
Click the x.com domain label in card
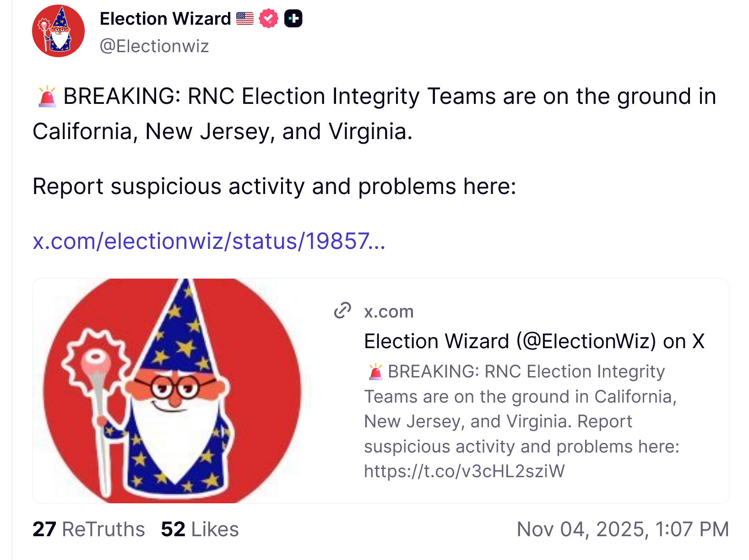pyautogui.click(x=389, y=312)
